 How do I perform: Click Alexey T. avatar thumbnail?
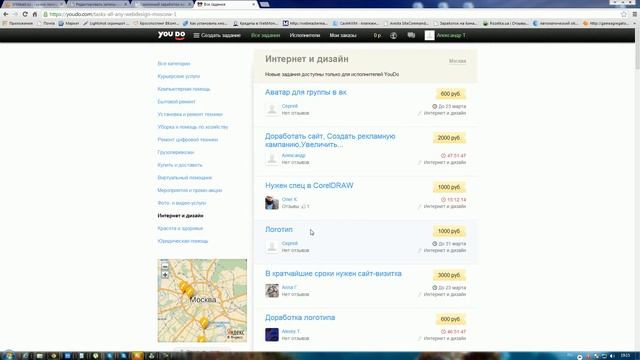pyautogui.click(x=272, y=335)
